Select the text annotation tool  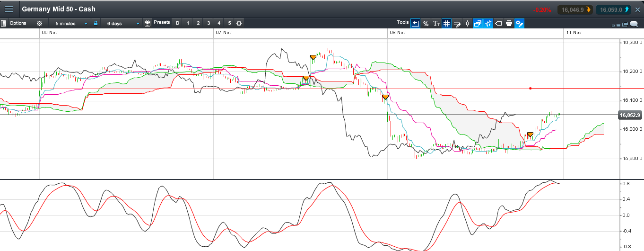(x=436, y=23)
